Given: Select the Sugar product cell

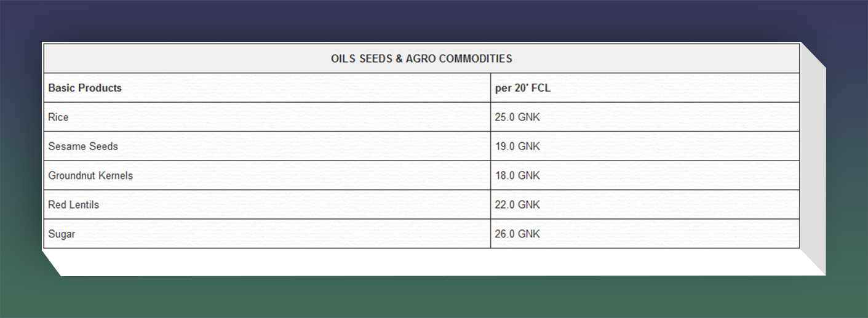Looking at the screenshot, I should pos(62,234).
